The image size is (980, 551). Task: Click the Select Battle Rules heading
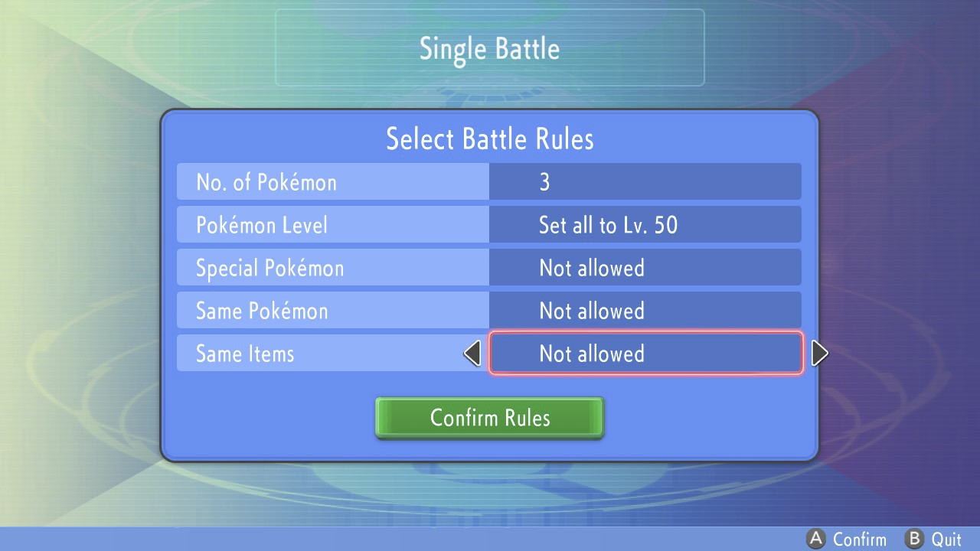[490, 139]
